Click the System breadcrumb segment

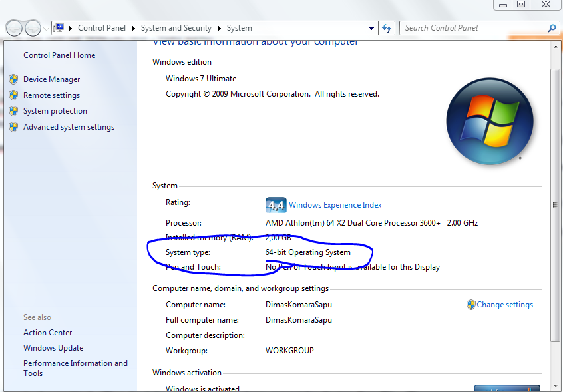pos(239,28)
